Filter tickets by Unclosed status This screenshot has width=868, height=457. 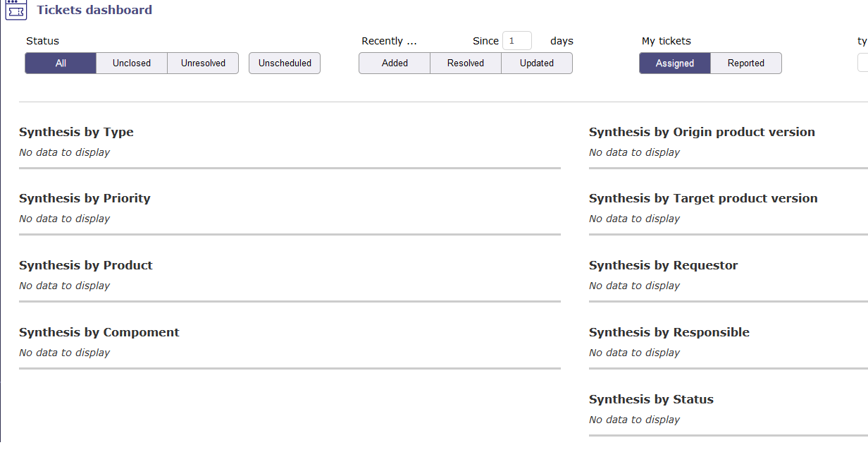pos(132,63)
